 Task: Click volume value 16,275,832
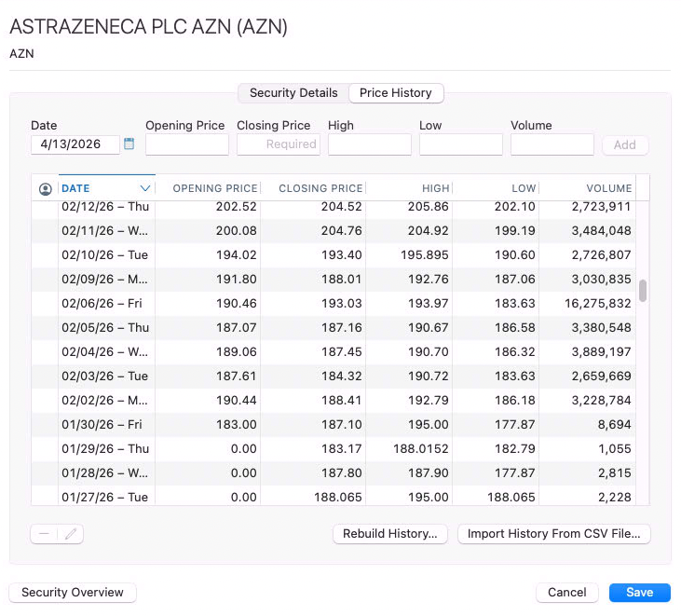tap(597, 304)
